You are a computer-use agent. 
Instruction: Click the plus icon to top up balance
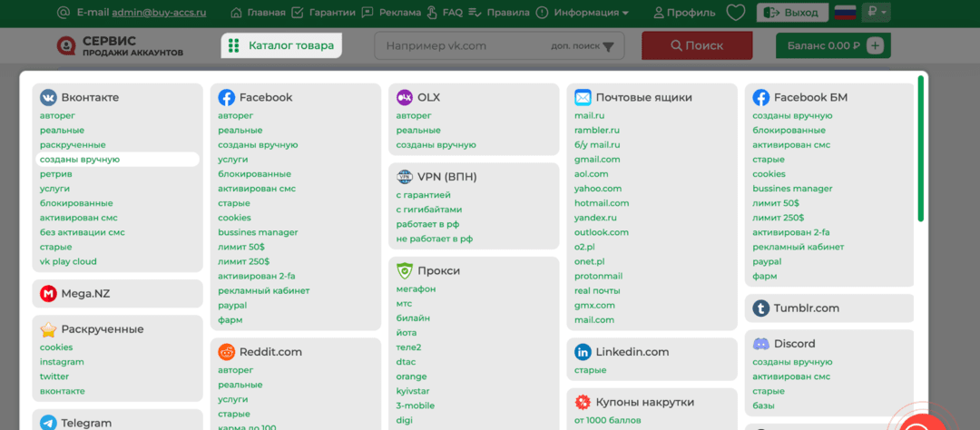875,45
